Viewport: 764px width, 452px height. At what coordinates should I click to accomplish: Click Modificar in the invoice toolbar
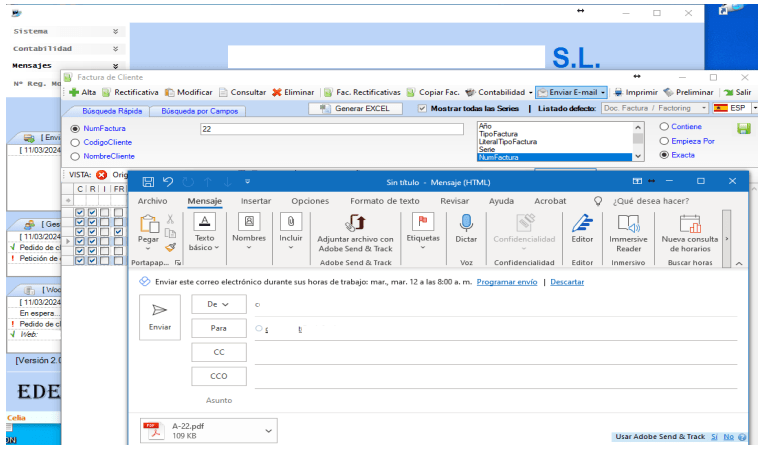coord(189,92)
